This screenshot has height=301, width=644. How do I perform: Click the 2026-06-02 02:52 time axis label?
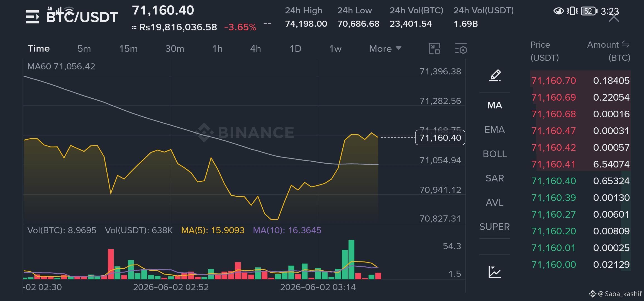click(171, 287)
